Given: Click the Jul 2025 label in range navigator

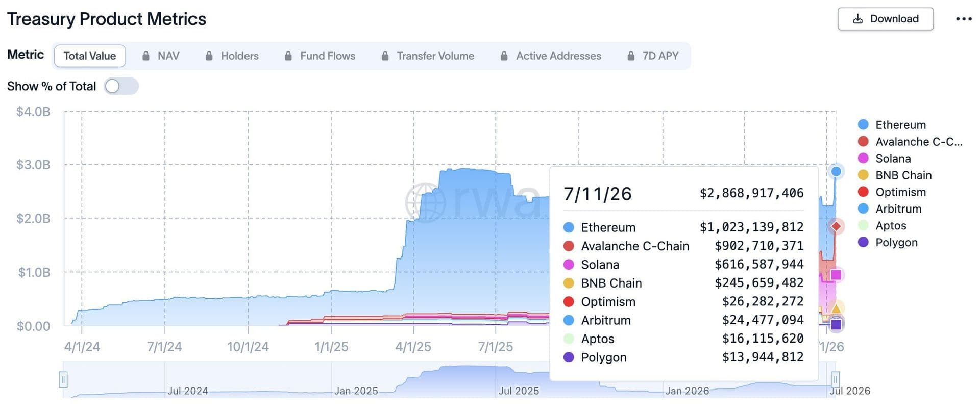Looking at the screenshot, I should [519, 391].
